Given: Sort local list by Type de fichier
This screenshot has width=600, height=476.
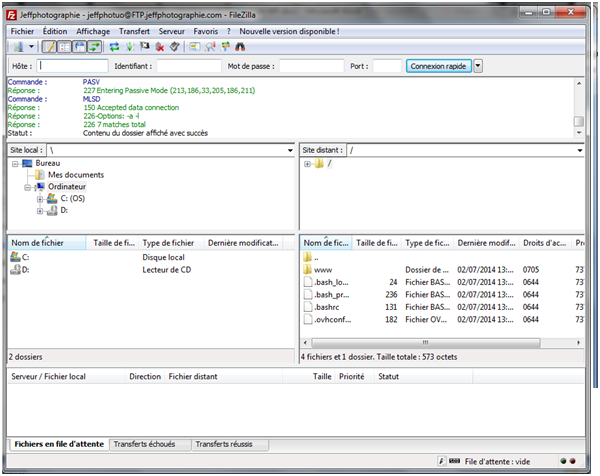Looking at the screenshot, I should point(171,243).
